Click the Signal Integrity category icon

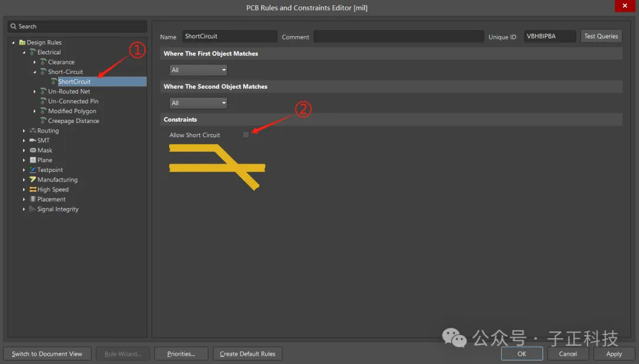(x=33, y=209)
